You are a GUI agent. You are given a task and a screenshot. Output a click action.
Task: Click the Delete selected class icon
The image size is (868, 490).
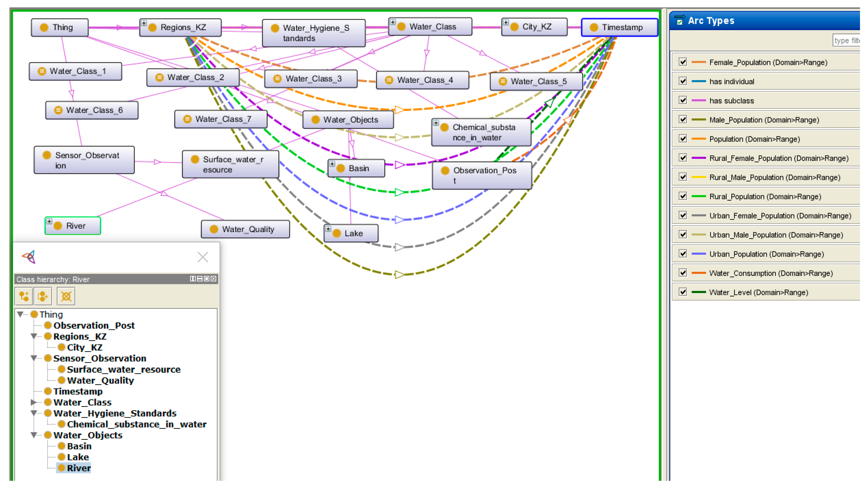tap(66, 297)
